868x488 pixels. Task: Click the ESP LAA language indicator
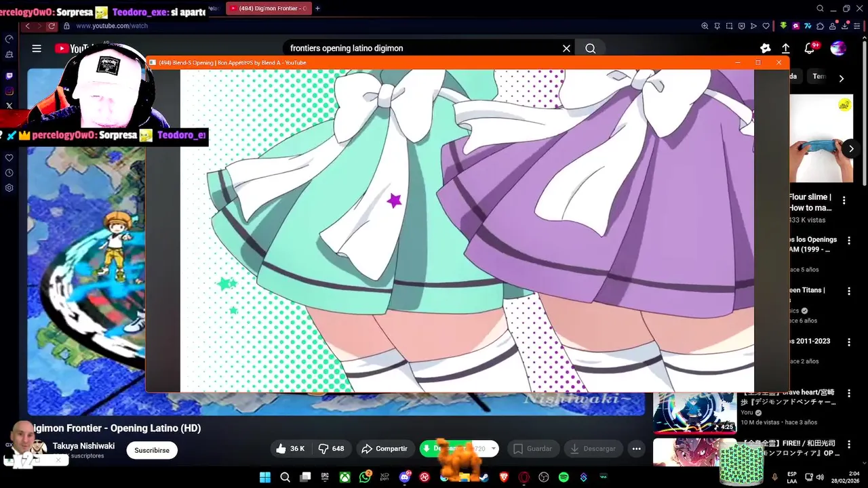click(792, 477)
